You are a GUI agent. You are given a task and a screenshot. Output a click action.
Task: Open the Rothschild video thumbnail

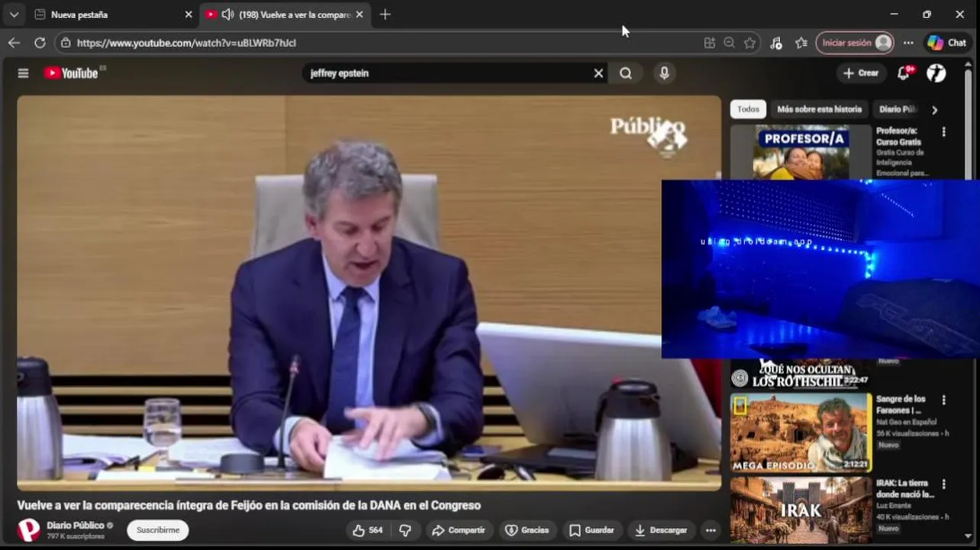801,374
